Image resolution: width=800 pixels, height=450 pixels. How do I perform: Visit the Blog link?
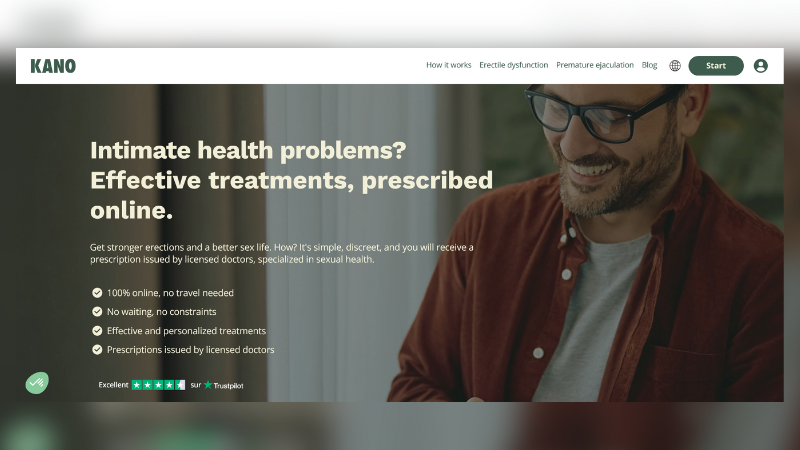(649, 65)
